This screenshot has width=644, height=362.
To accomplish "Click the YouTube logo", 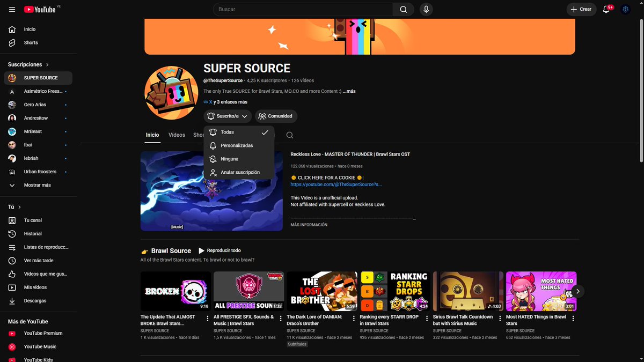I will tap(40, 9).
